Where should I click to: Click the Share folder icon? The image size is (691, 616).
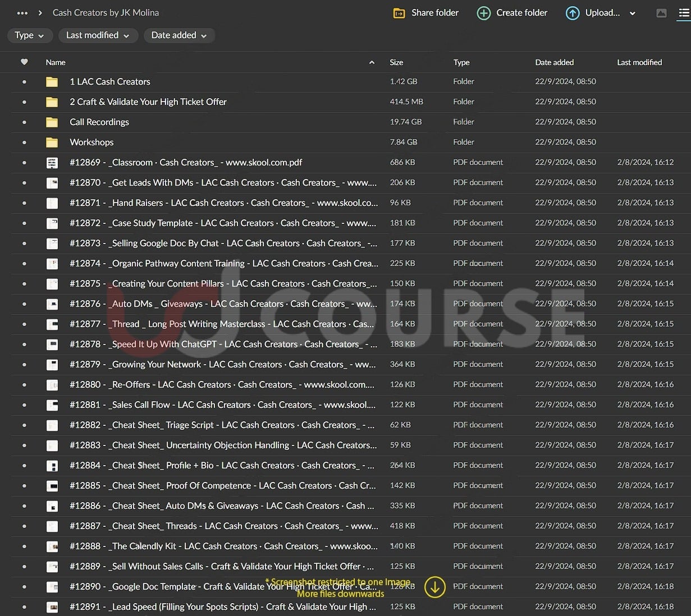(399, 13)
